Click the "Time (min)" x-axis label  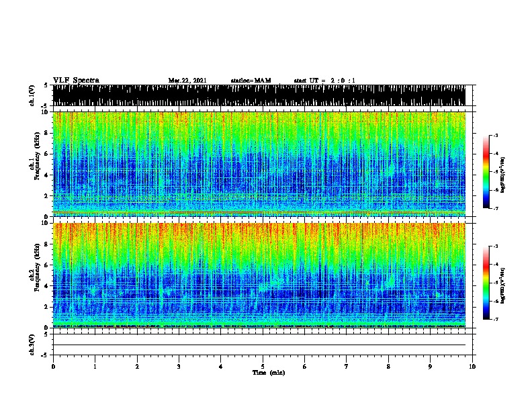[269, 373]
